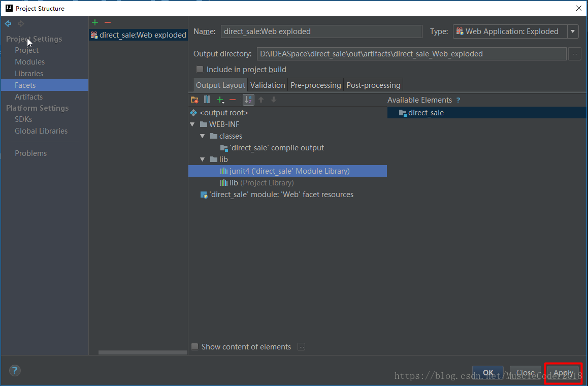Navigate back with the blue left arrow
The height and width of the screenshot is (386, 588).
point(8,24)
